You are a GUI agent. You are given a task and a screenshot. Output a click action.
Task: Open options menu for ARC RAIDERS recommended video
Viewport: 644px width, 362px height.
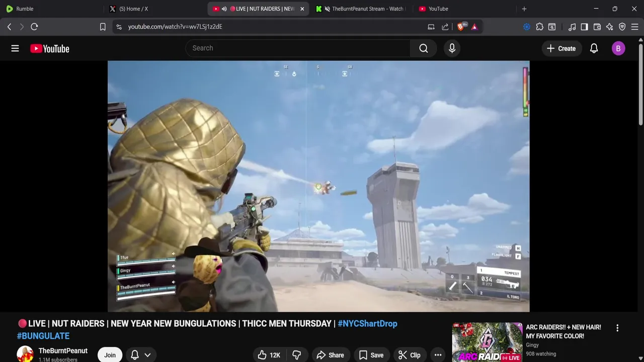coord(617,328)
